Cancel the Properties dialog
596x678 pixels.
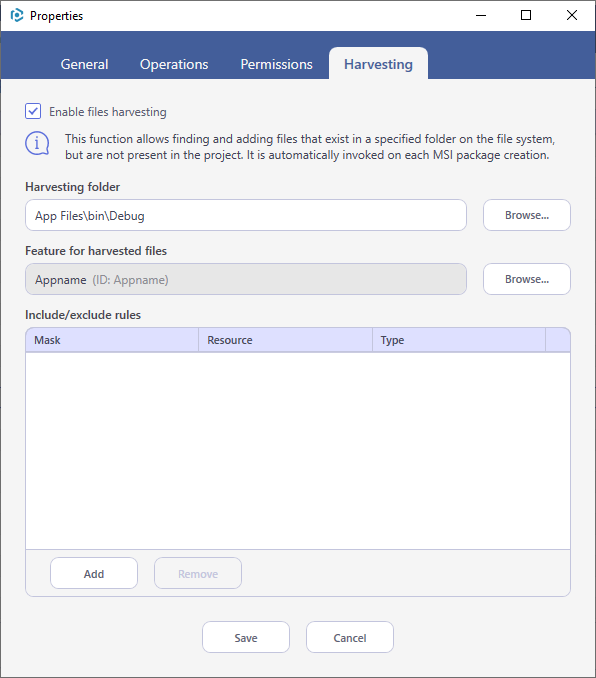pyautogui.click(x=349, y=637)
